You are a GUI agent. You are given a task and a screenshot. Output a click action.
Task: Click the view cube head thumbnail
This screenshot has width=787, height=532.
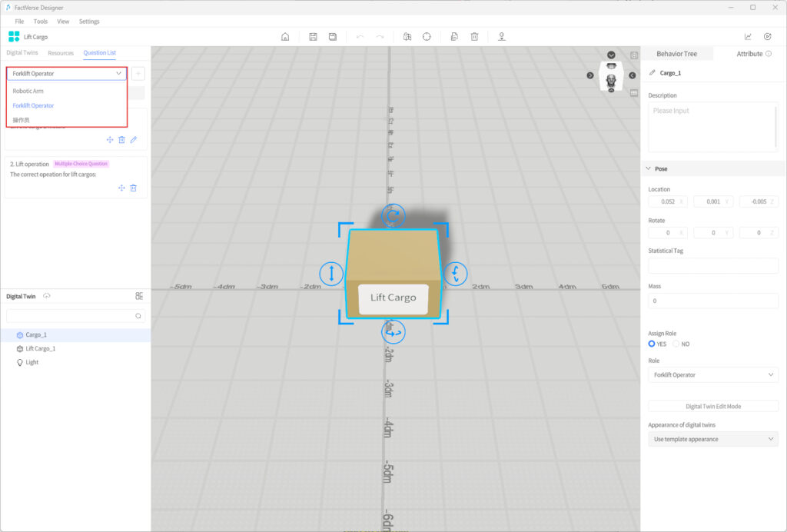coord(611,80)
